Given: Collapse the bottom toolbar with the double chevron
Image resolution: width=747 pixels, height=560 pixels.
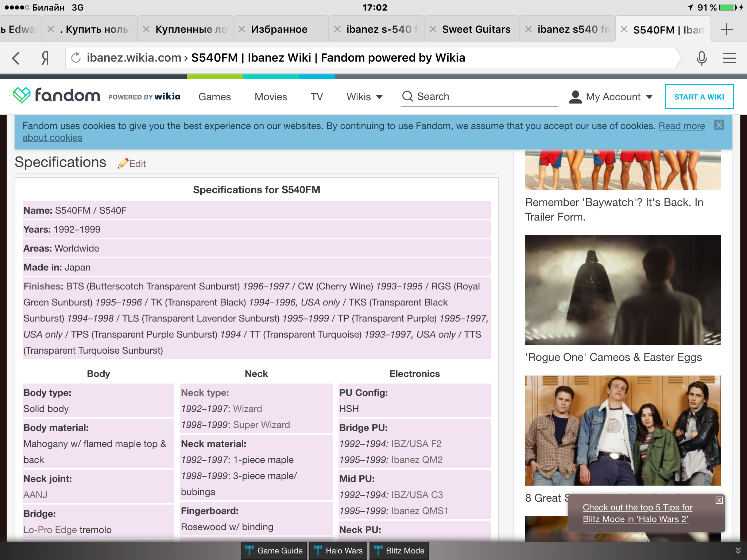Looking at the screenshot, I should (738, 551).
